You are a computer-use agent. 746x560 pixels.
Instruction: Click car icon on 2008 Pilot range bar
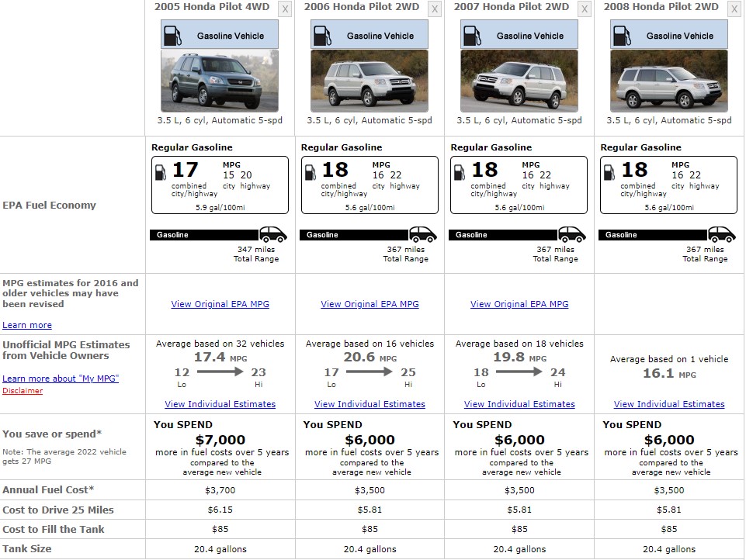tap(722, 234)
